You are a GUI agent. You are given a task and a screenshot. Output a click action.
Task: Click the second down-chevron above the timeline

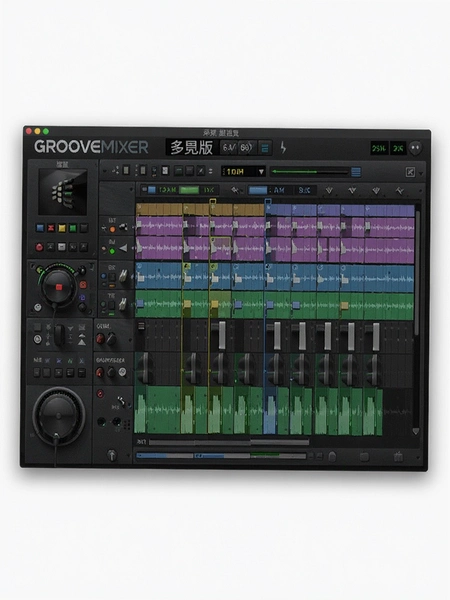352,190
